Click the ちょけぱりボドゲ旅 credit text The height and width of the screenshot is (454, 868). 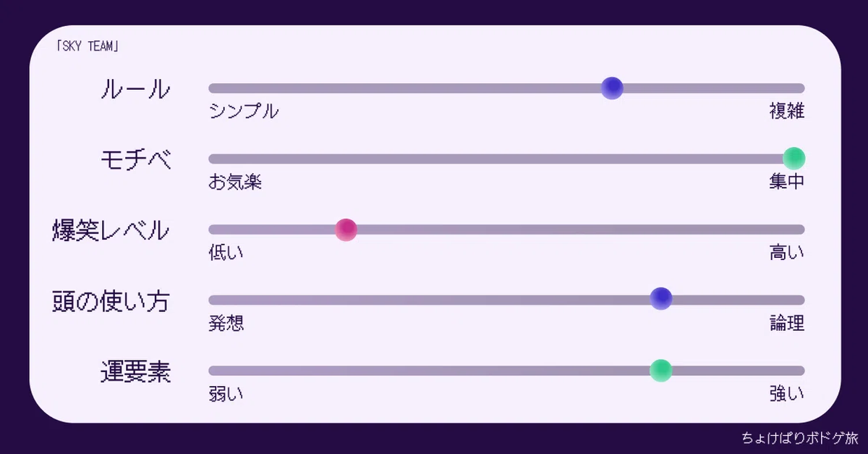pyautogui.click(x=799, y=438)
